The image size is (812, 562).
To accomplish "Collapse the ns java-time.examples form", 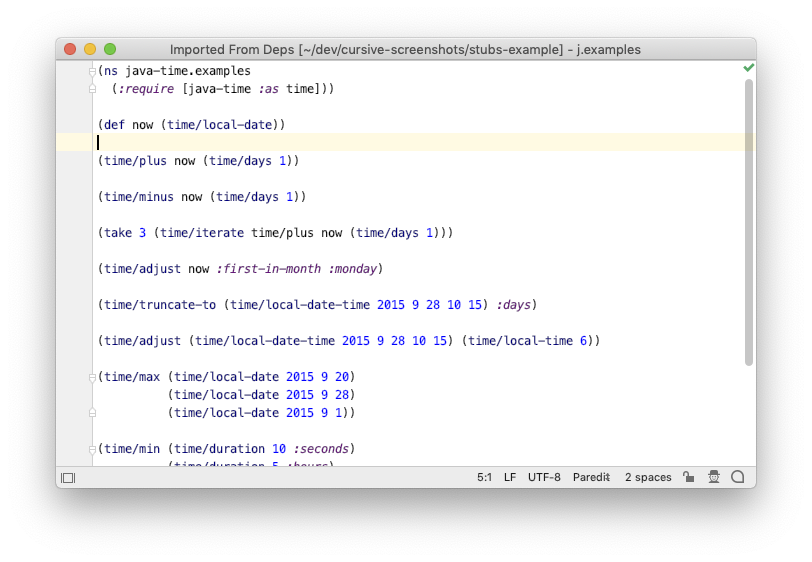I will pos(92,71).
